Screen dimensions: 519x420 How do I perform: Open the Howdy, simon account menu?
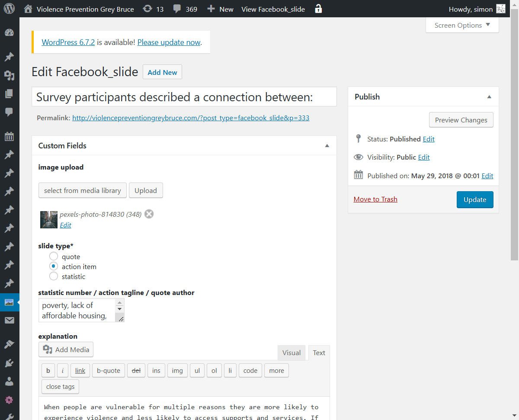click(477, 9)
